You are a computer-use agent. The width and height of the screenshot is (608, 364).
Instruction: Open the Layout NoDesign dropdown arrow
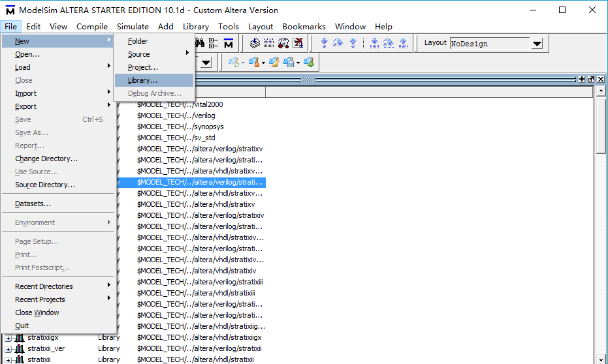537,44
